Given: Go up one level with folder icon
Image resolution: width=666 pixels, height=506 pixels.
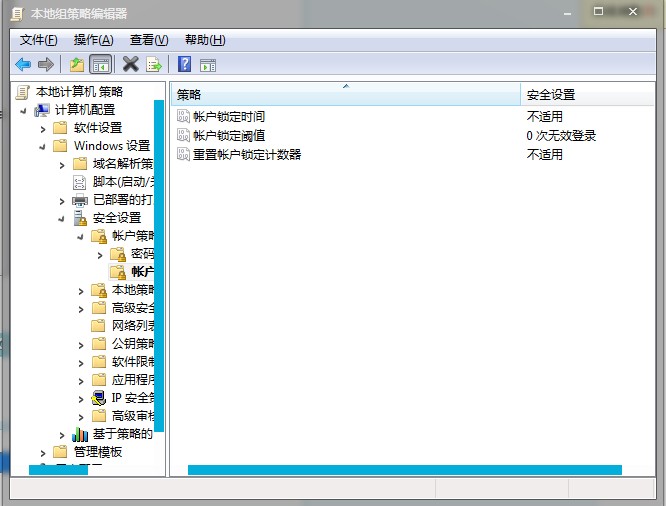Looking at the screenshot, I should click(x=77, y=65).
